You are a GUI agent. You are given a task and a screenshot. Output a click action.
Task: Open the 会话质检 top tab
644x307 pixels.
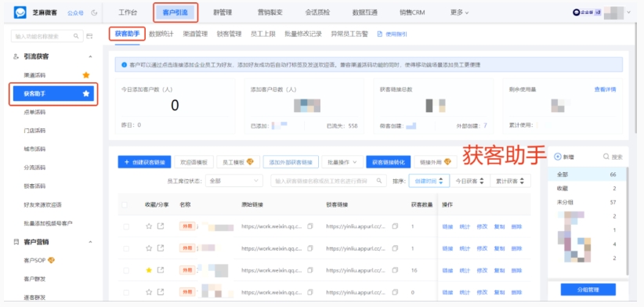click(x=317, y=13)
